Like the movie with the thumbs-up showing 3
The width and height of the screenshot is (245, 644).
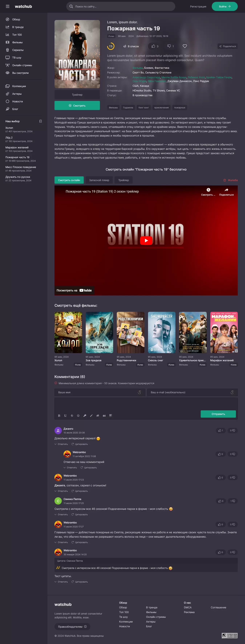155,46
